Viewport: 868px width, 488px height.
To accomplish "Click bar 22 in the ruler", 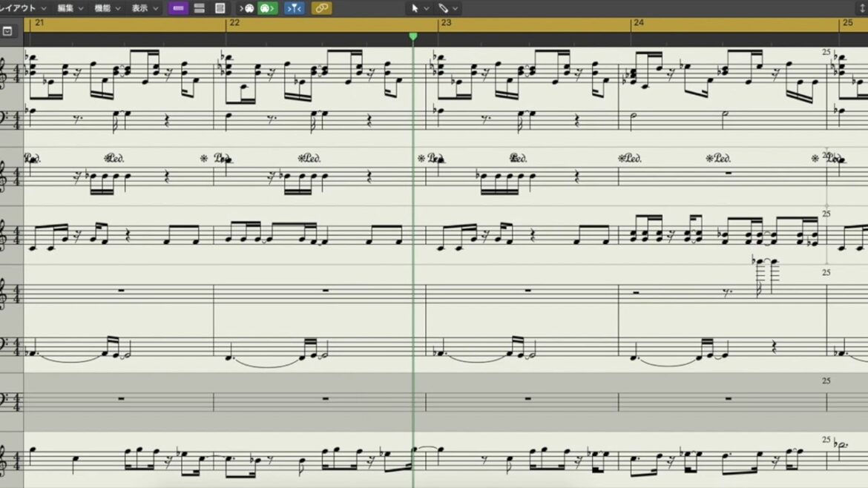I will coord(234,23).
